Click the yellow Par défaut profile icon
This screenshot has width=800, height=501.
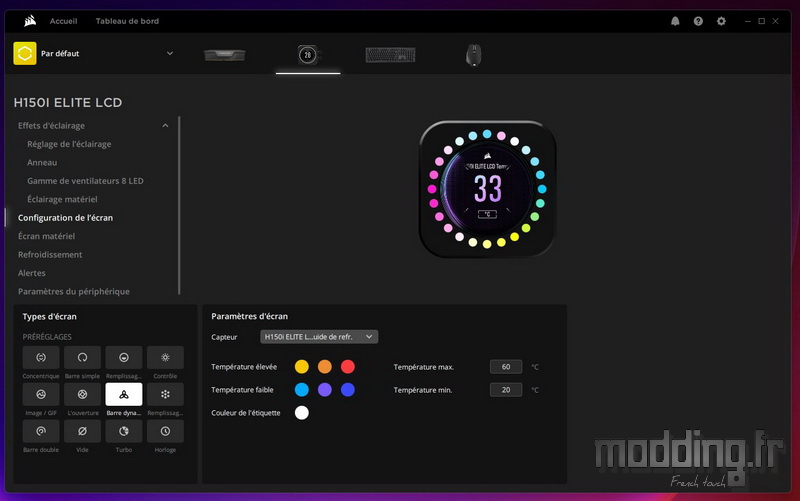coord(24,53)
